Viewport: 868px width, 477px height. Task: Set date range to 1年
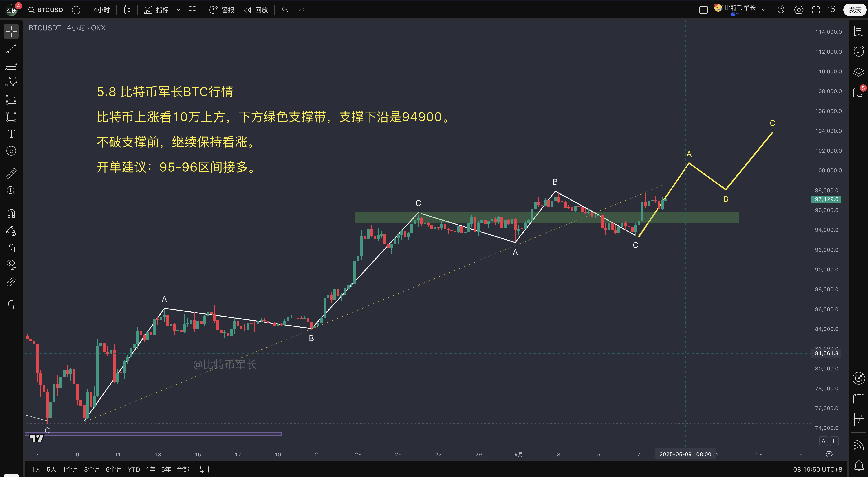(x=151, y=469)
